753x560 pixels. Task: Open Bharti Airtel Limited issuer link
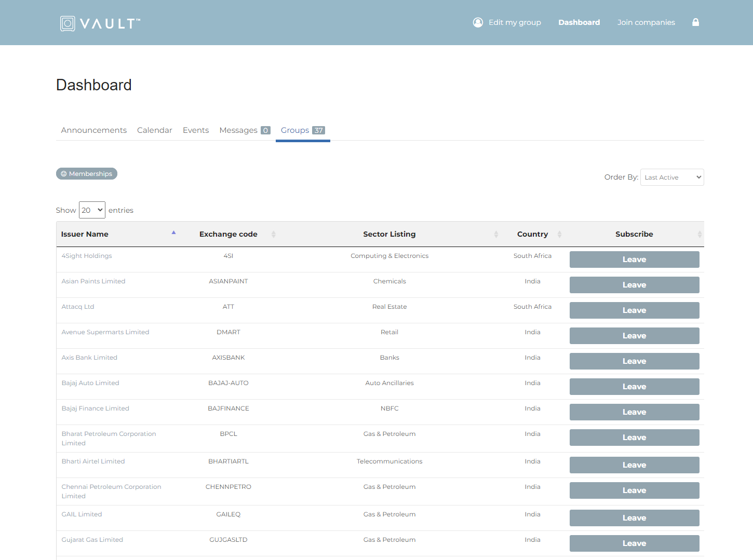93,461
